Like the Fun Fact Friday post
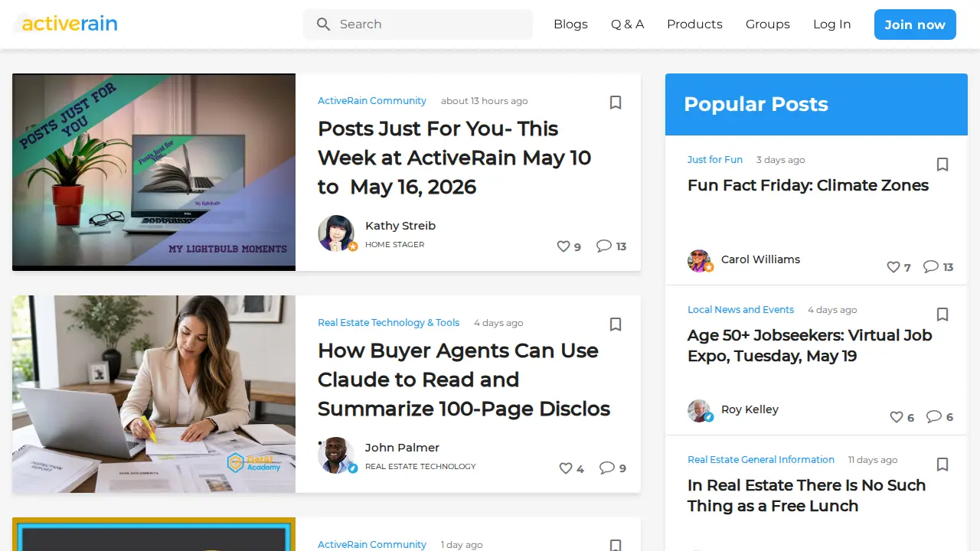 (x=893, y=267)
